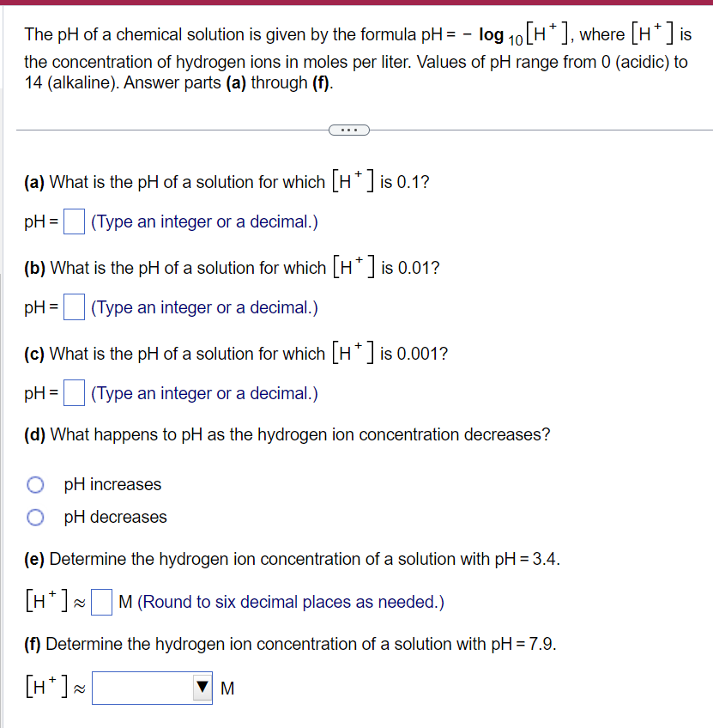The image size is (713, 728).
Task: Choose pH increases as the answer for part (d)
Action: pos(35,484)
